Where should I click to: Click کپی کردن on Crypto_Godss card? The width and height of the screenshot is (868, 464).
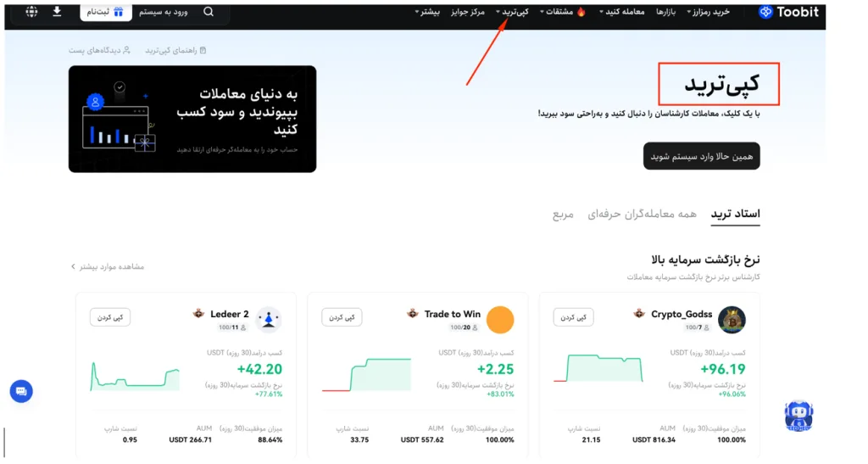[573, 316]
